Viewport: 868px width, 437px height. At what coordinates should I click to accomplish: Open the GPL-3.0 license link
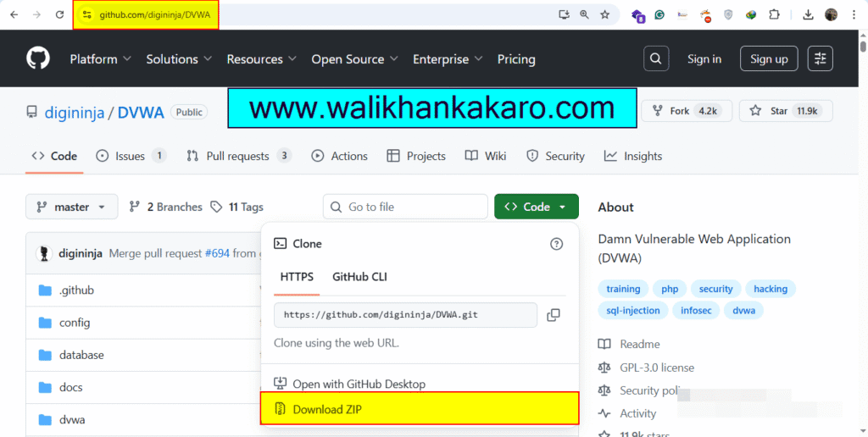tap(657, 368)
